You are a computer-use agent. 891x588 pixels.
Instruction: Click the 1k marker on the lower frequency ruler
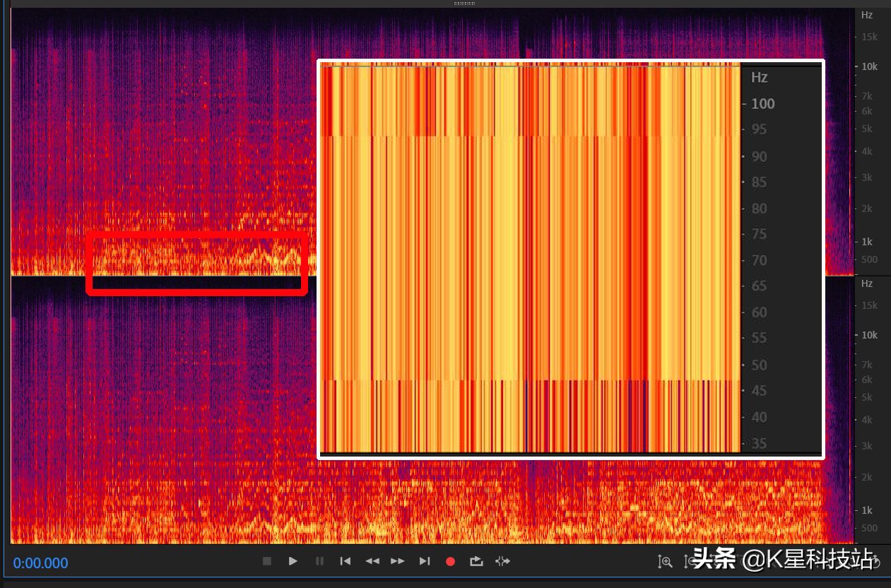click(x=866, y=510)
